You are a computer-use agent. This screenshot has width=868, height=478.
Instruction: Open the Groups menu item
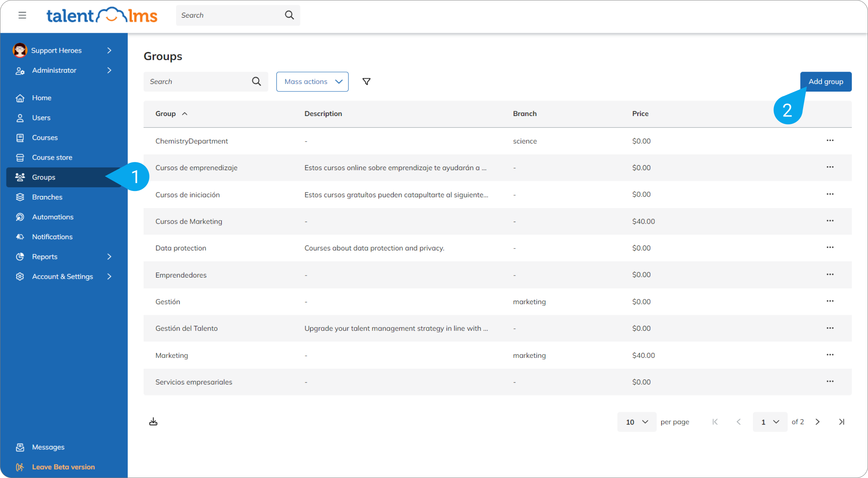pyautogui.click(x=43, y=177)
